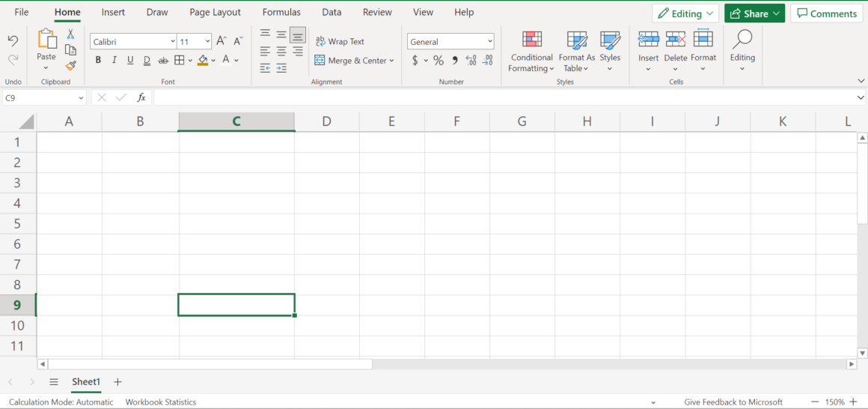Open the Comments pane
868x409 pixels.
(827, 13)
